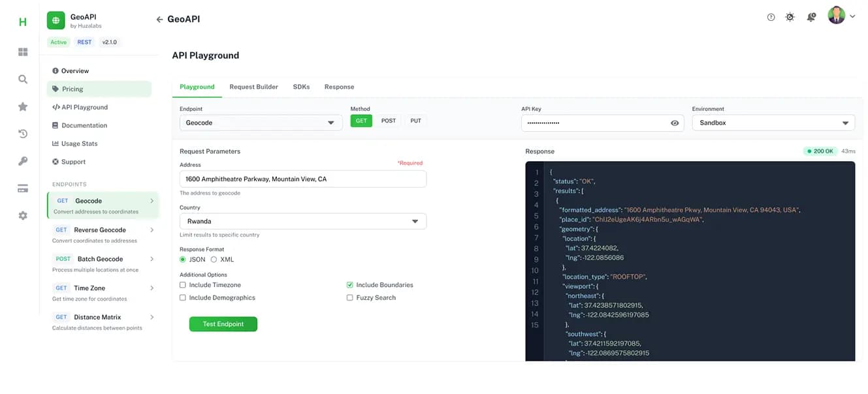Show API key with the eye icon
The height and width of the screenshot is (394, 868).
pyautogui.click(x=675, y=123)
